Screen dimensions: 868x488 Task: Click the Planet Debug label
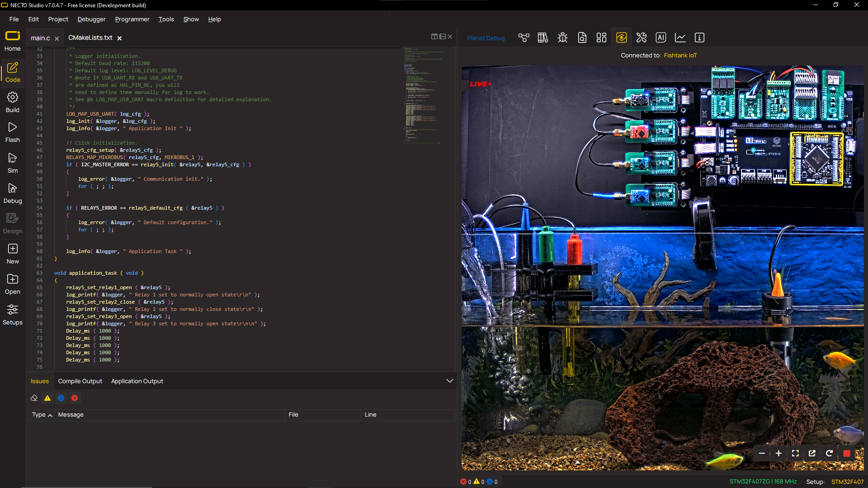point(486,38)
